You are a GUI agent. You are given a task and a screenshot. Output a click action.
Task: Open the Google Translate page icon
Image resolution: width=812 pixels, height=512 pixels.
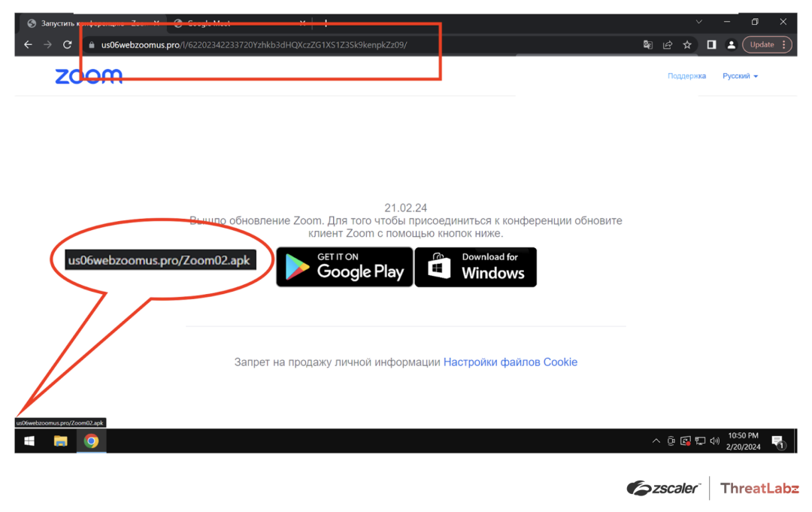click(x=647, y=45)
